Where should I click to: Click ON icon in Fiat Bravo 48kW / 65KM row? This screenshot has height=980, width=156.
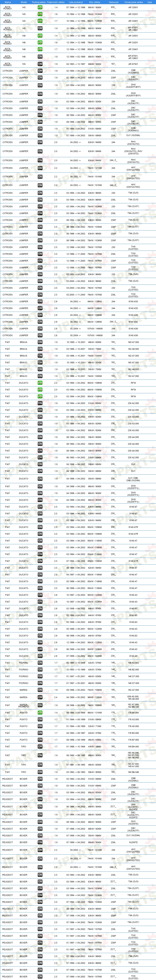[40, 363]
